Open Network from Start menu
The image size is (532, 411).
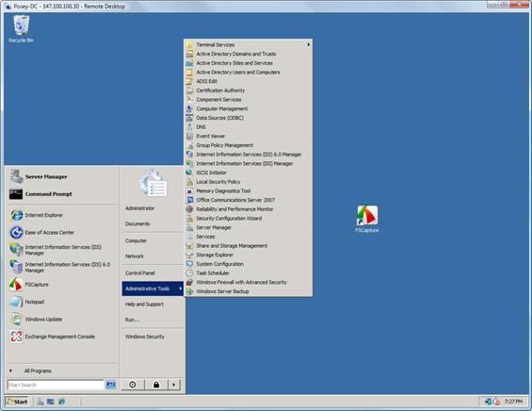click(x=135, y=256)
